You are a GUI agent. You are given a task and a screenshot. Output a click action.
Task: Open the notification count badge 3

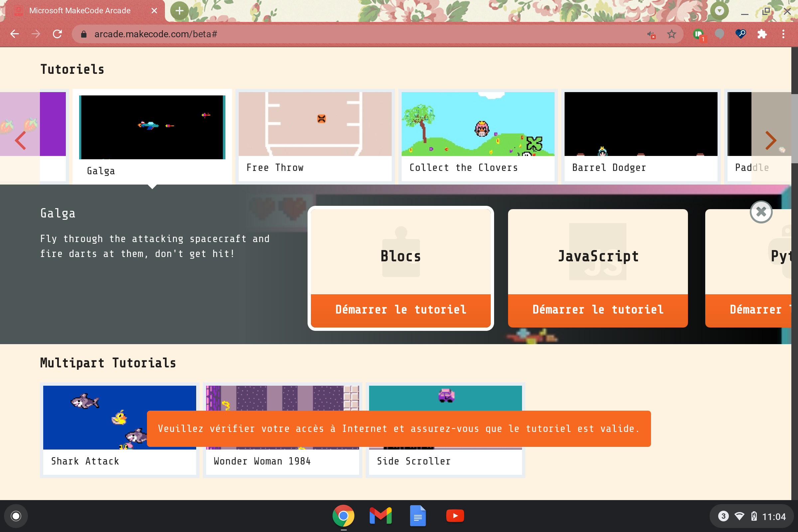(723, 516)
